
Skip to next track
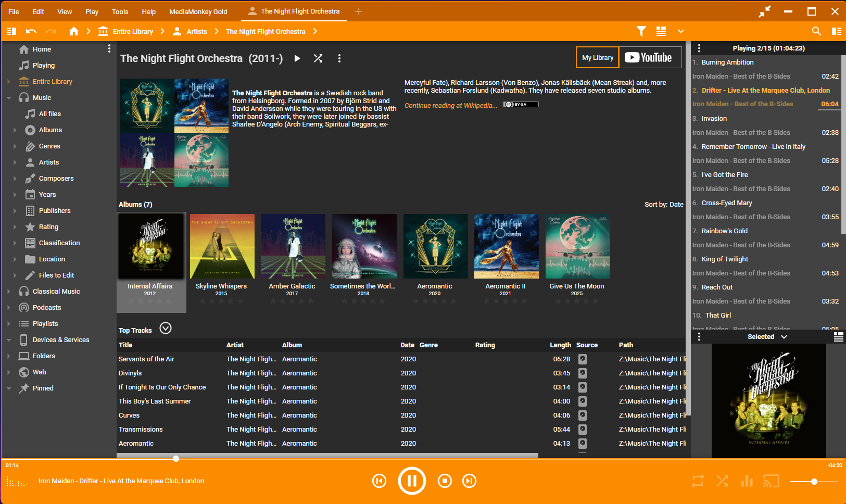pyautogui.click(x=470, y=481)
